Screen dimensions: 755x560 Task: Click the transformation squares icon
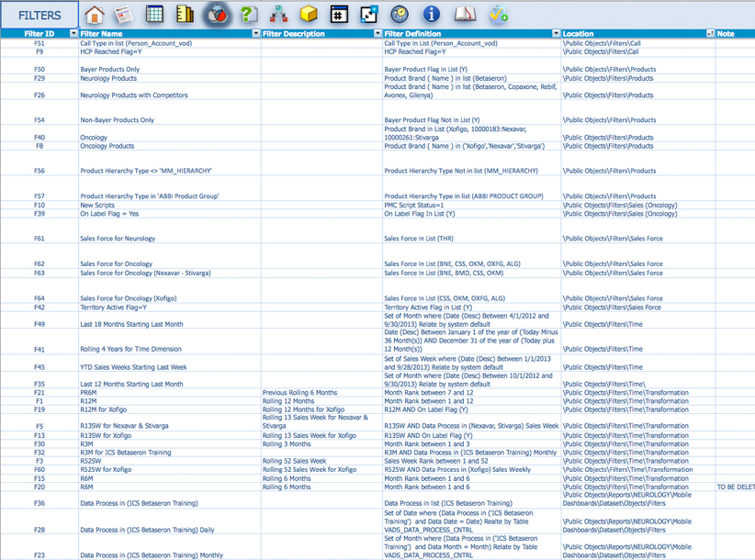point(369,15)
